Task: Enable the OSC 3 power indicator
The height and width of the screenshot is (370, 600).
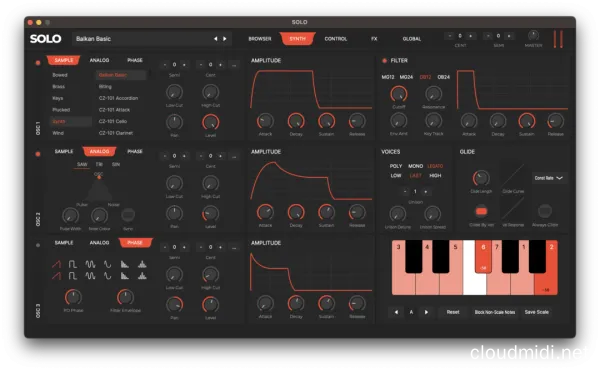Action: point(38,245)
